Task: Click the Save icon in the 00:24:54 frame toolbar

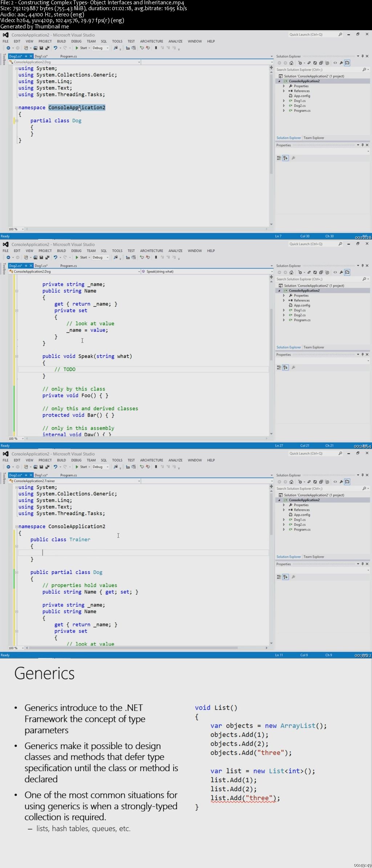Action: pos(41,257)
